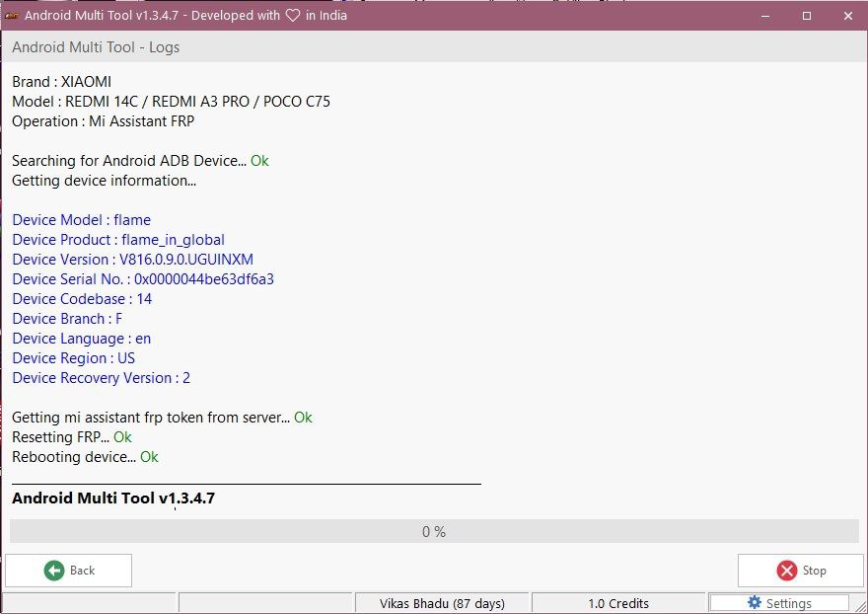Click 'Device Version : V816.0.9.0.UGUINXM' line
Image resolution: width=868 pixels, height=614 pixels.
(133, 260)
